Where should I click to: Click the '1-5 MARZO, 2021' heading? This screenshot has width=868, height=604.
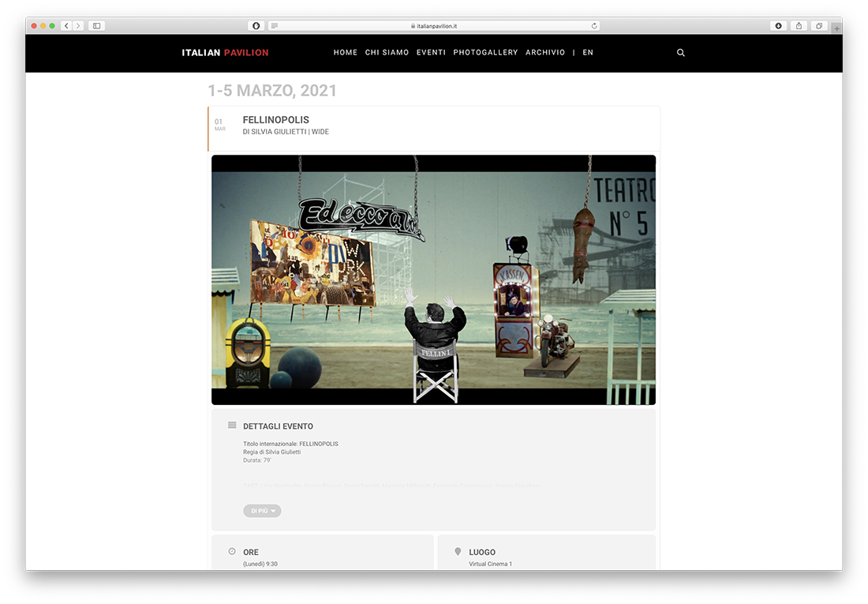click(272, 90)
